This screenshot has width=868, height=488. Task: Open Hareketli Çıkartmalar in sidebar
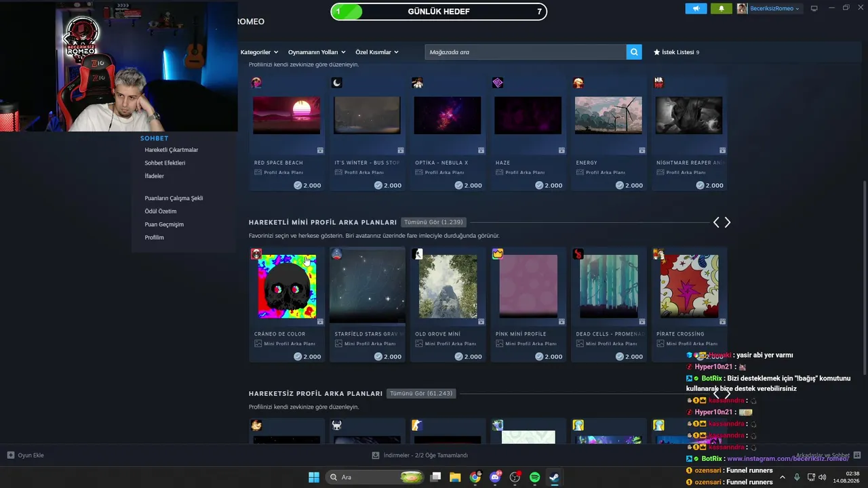(x=172, y=150)
